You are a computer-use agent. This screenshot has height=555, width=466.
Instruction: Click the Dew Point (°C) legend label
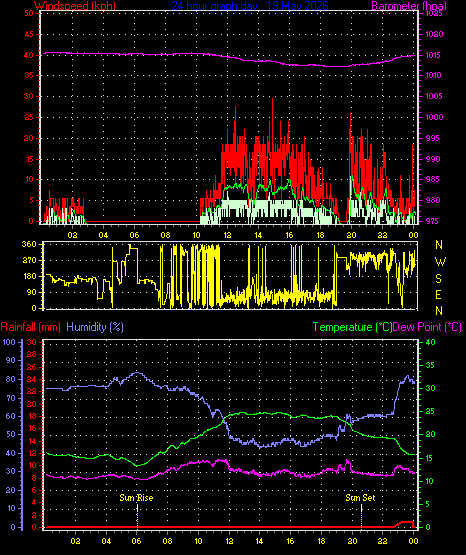[x=427, y=327]
